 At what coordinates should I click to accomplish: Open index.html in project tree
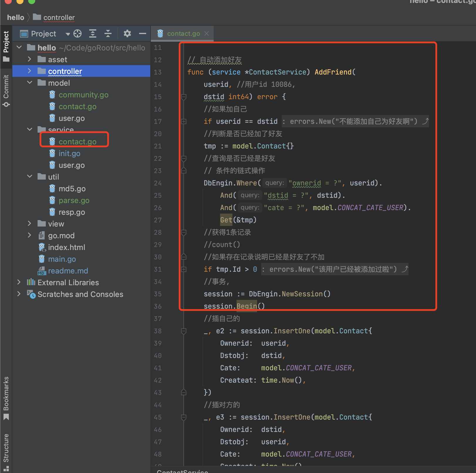(67, 247)
